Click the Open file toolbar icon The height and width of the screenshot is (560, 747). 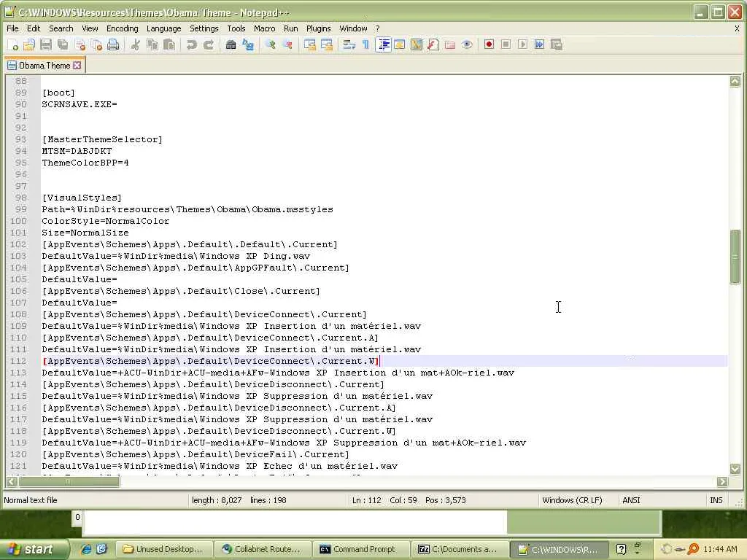(29, 44)
